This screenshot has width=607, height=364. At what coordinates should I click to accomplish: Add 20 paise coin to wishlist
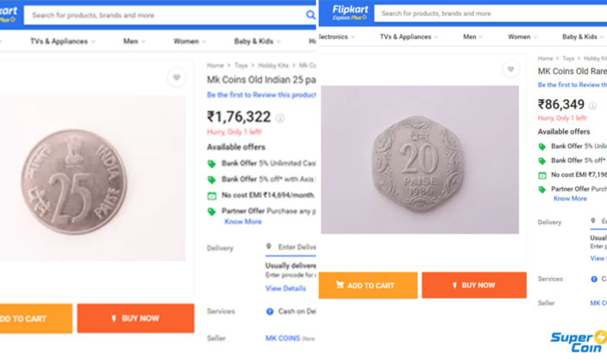click(x=511, y=69)
